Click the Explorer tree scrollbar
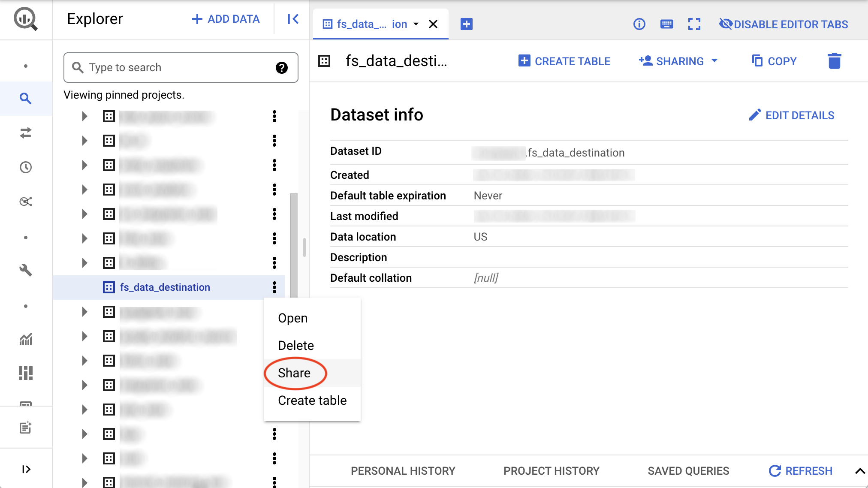This screenshot has width=868, height=488. click(x=294, y=245)
